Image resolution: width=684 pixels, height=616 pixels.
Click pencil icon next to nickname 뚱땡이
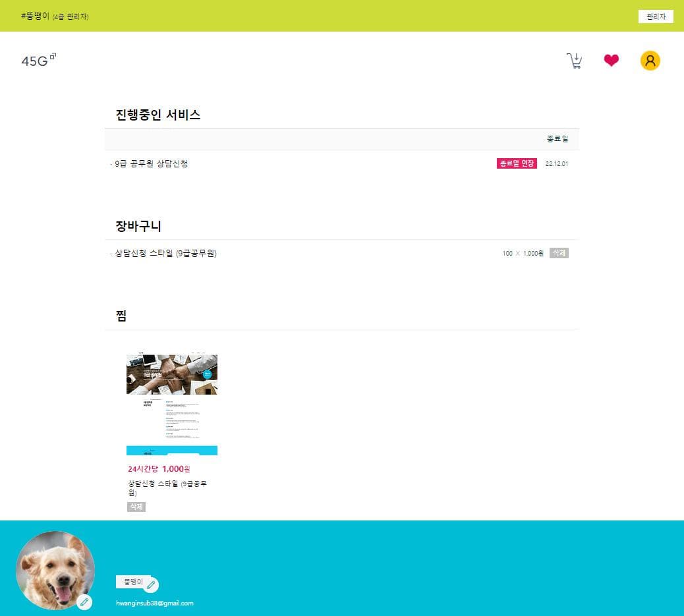(151, 585)
